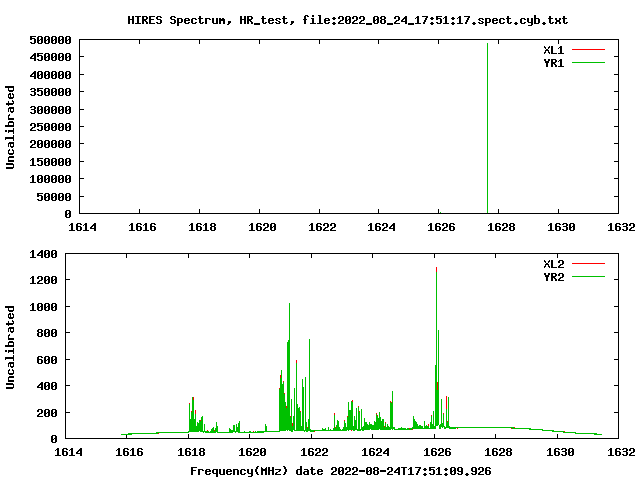
Task: Click the tallest lower-plot peak near 1626 MHz
Action: pos(436,347)
